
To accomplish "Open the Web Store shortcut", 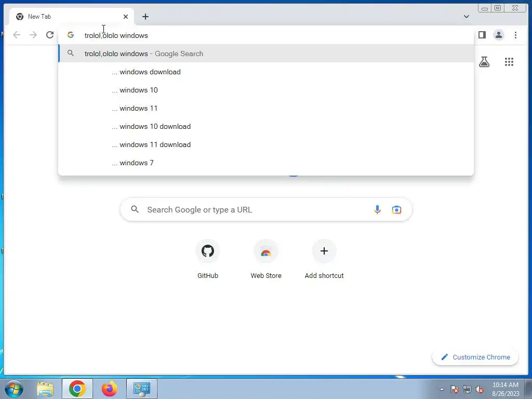I will click(266, 259).
